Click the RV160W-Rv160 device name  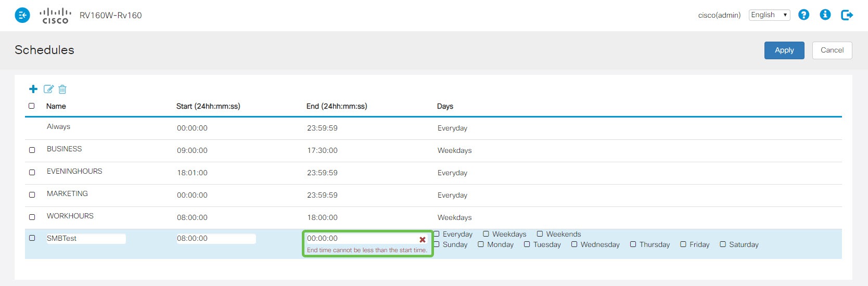(x=110, y=16)
